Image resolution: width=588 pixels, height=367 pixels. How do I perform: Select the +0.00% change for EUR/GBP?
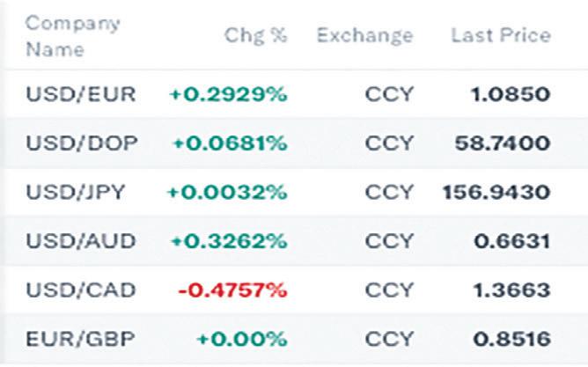pyautogui.click(x=242, y=338)
